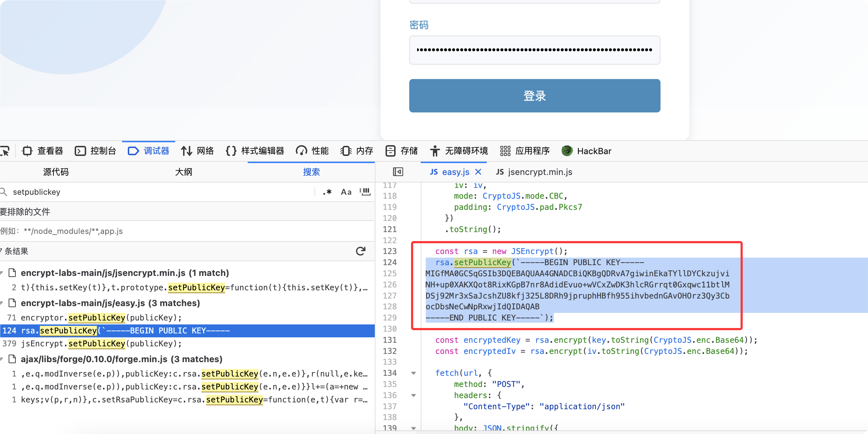Image resolution: width=868 pixels, height=434 pixels.
Task: Open the HackBar panel
Action: coord(587,151)
